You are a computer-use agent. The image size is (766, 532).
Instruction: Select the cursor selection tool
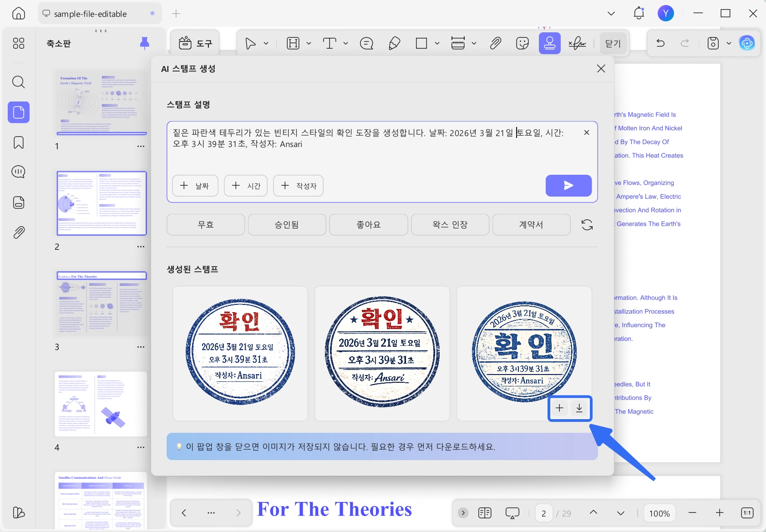point(250,43)
